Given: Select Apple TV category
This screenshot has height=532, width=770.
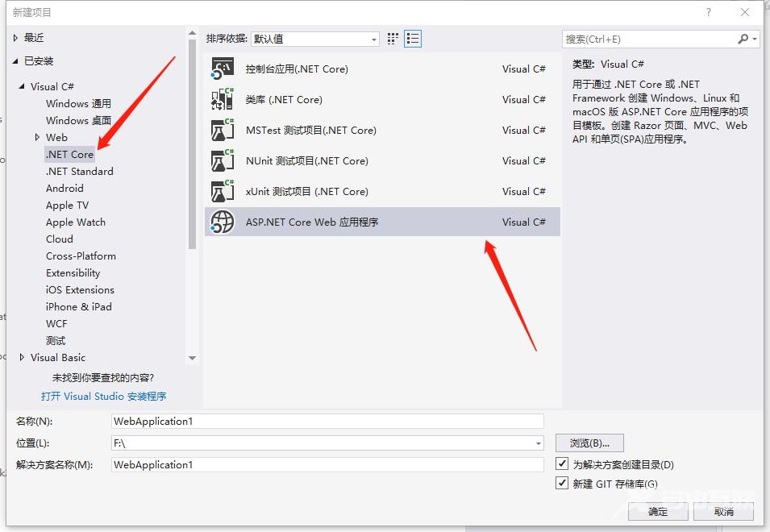Looking at the screenshot, I should click(67, 206).
